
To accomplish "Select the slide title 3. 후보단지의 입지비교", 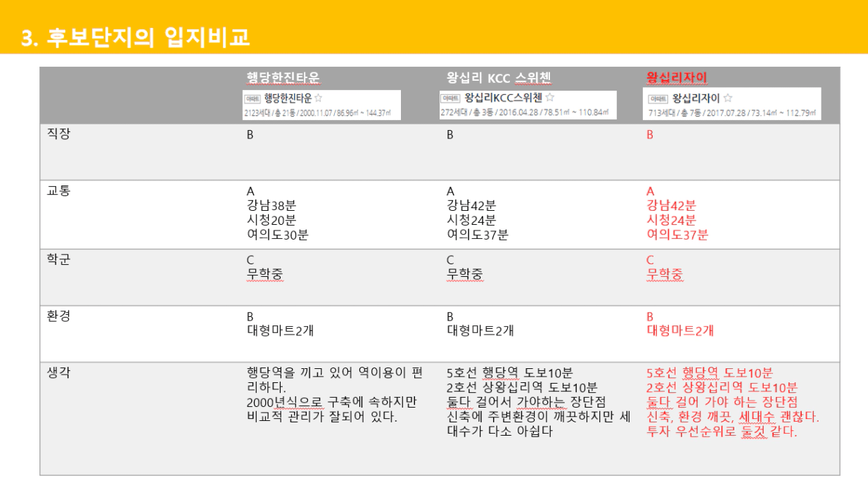I will point(135,37).
